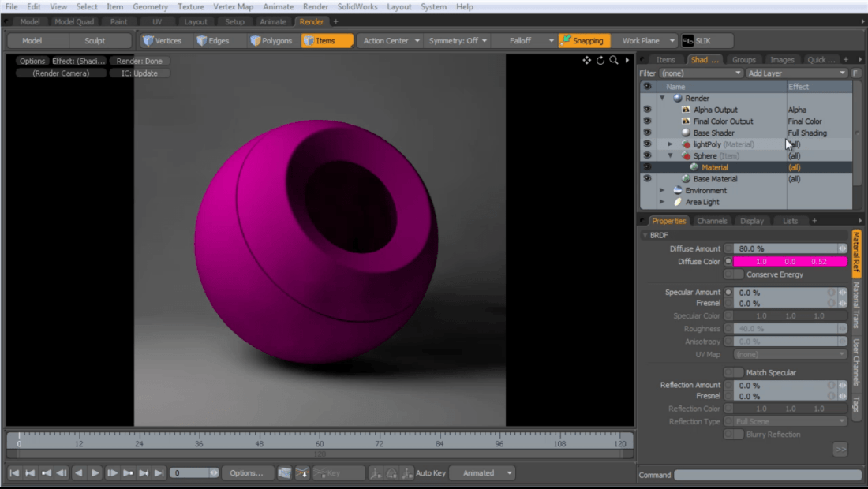Open timeline Options with the Options button
The image size is (868, 489).
coord(248,472)
